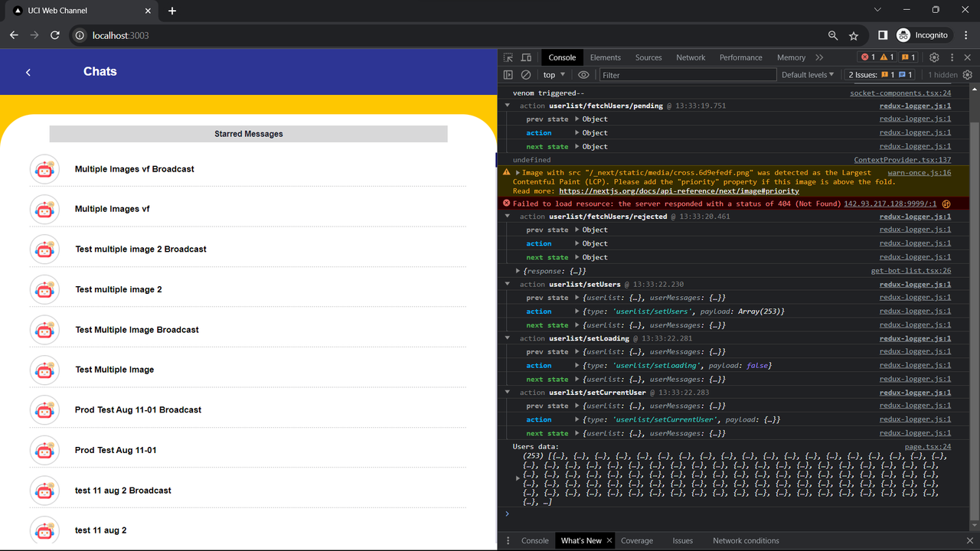The image size is (980, 551).
Task: Open avatar of test 11 aug 2 Broadcast
Action: point(44,491)
